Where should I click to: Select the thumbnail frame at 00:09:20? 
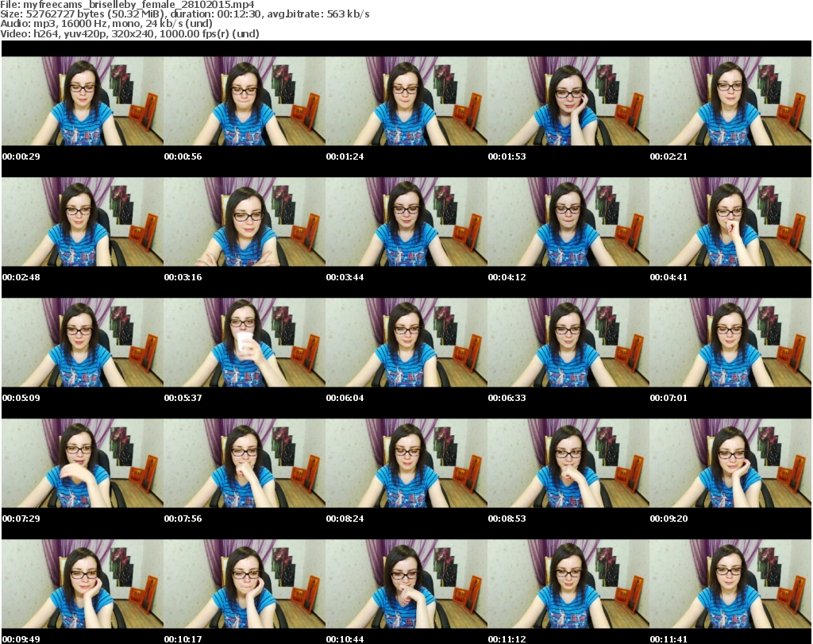coord(730,463)
